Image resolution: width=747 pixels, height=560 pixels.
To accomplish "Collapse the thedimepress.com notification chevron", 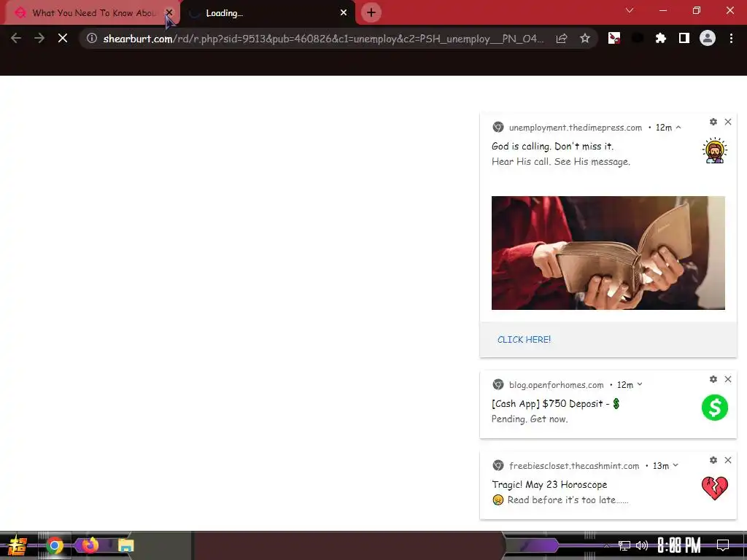I will [x=678, y=127].
